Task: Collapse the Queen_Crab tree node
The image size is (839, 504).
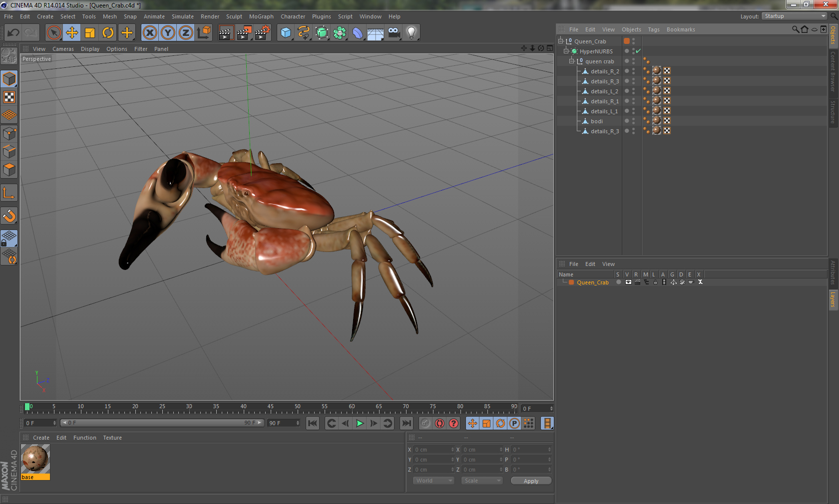Action: pos(561,41)
